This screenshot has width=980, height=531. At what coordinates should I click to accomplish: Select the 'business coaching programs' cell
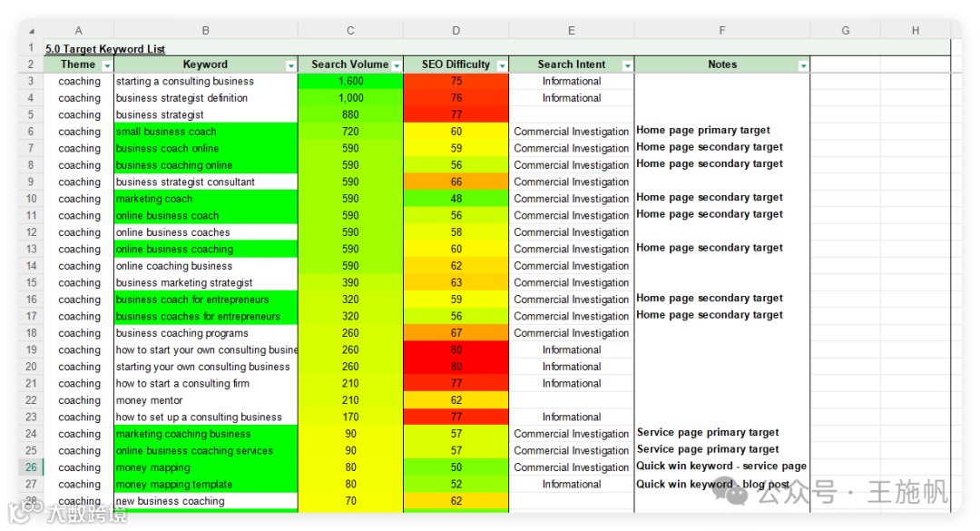206,333
